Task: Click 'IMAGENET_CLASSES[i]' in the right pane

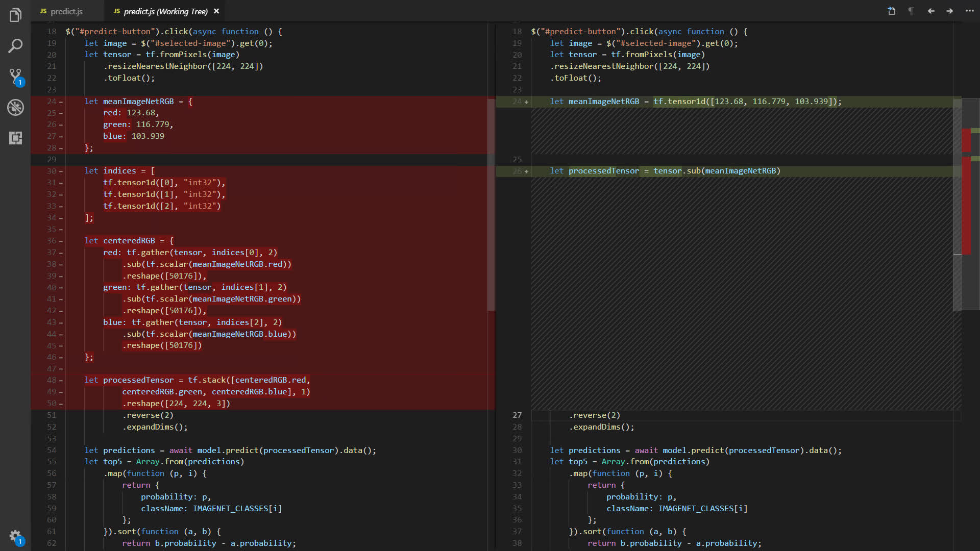Action: pyautogui.click(x=703, y=509)
